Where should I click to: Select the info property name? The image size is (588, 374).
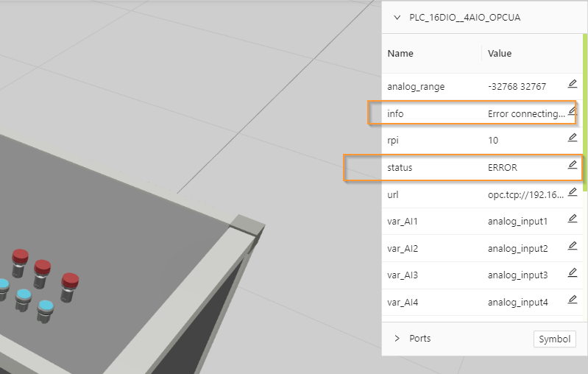[x=395, y=113]
